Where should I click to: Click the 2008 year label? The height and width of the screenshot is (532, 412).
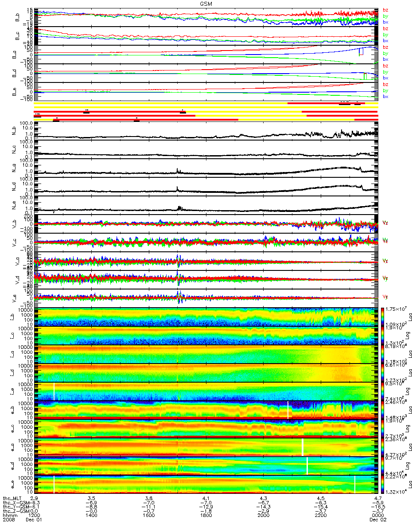pos(8,520)
